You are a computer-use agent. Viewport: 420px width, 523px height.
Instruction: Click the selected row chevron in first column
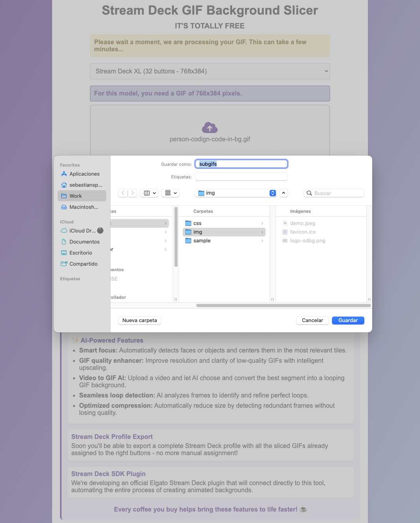165,223
